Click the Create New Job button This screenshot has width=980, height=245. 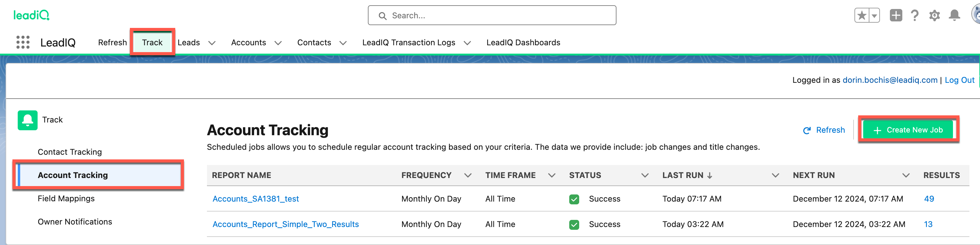[908, 130]
